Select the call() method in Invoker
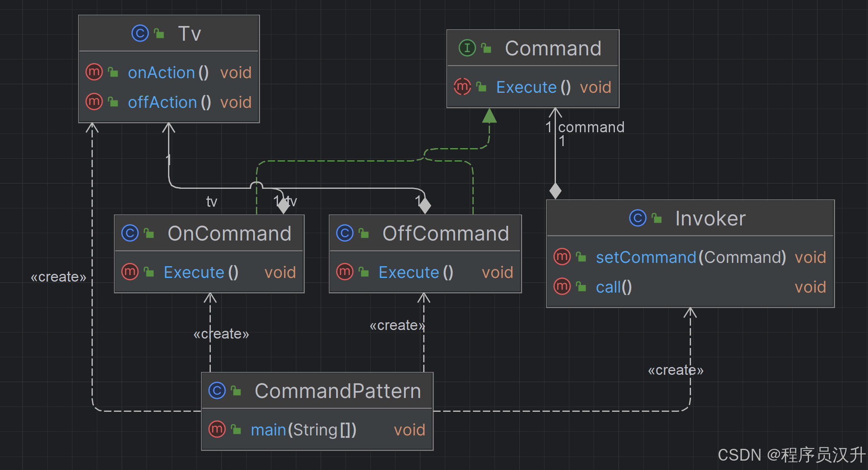868x470 pixels. (x=613, y=287)
